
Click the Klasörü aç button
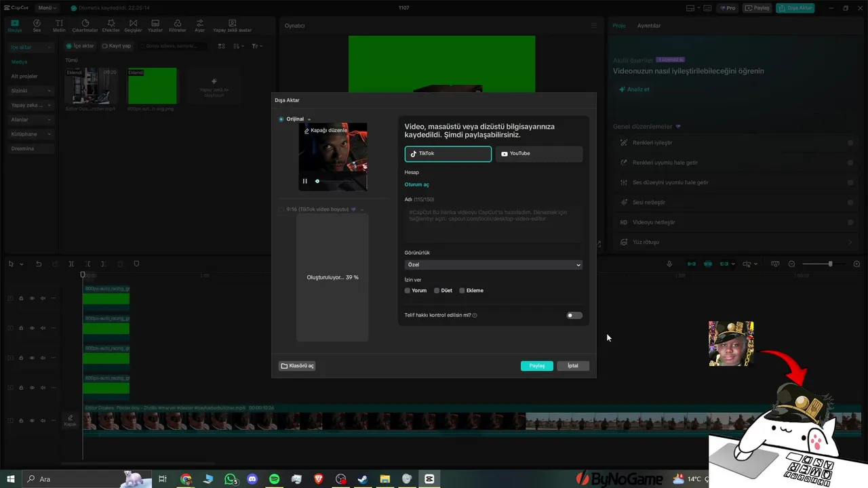[297, 366]
